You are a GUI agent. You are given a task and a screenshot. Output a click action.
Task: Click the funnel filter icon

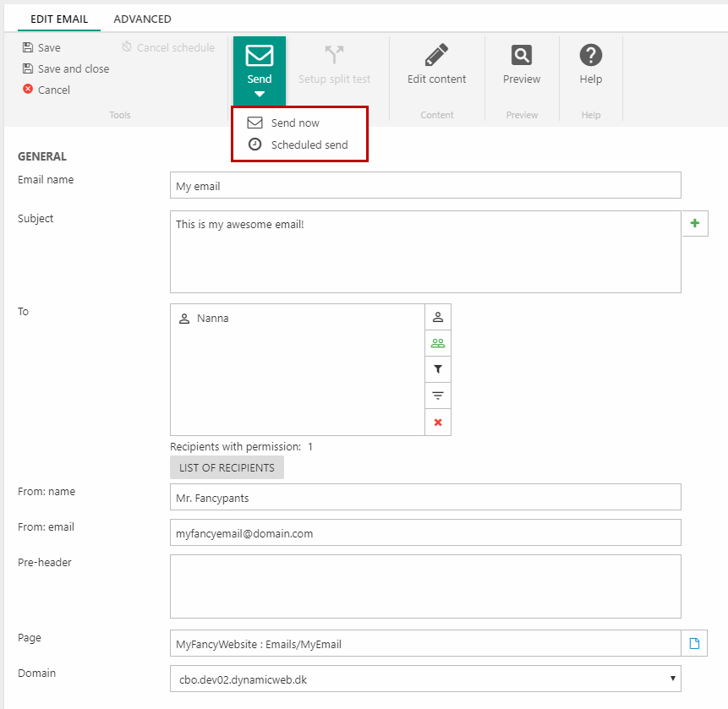438,369
